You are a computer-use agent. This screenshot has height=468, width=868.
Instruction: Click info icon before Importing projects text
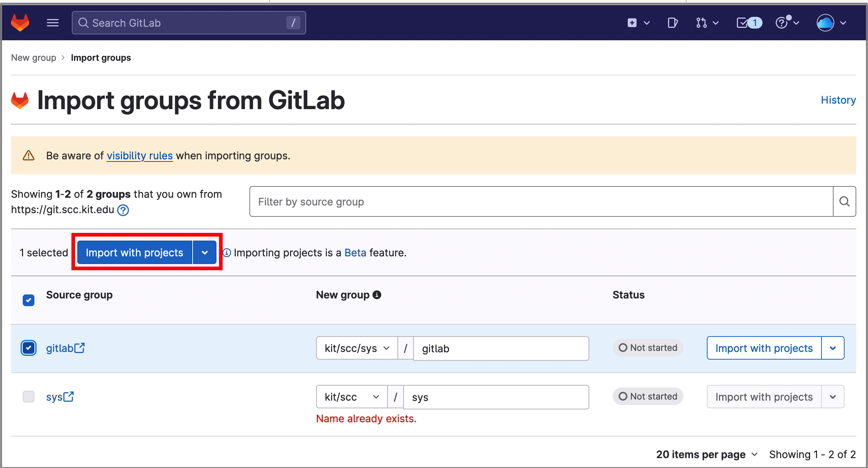pos(227,253)
